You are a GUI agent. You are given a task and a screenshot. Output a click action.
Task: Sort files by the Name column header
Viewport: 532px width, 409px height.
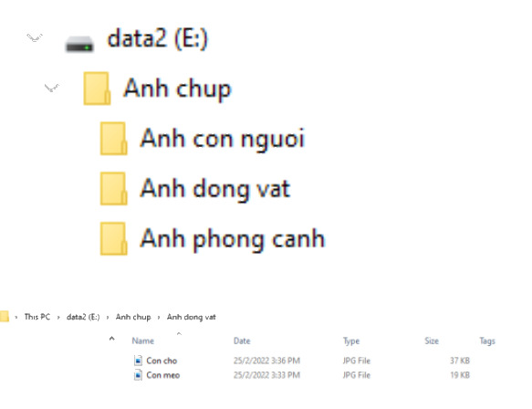click(143, 341)
